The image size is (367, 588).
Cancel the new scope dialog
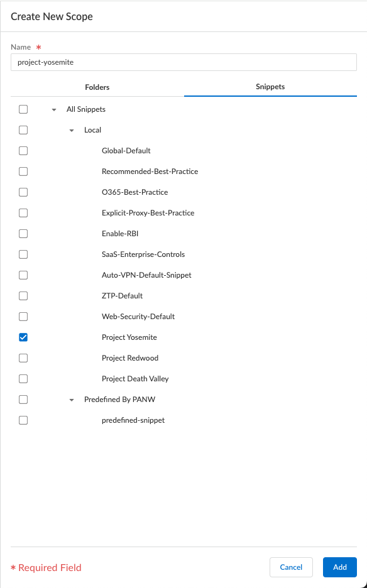291,567
